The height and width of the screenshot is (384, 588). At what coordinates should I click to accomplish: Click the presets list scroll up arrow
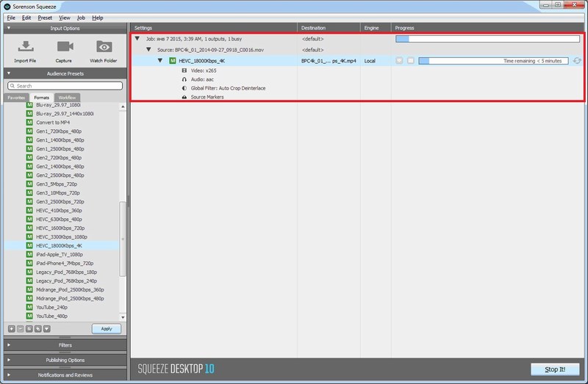(123, 106)
